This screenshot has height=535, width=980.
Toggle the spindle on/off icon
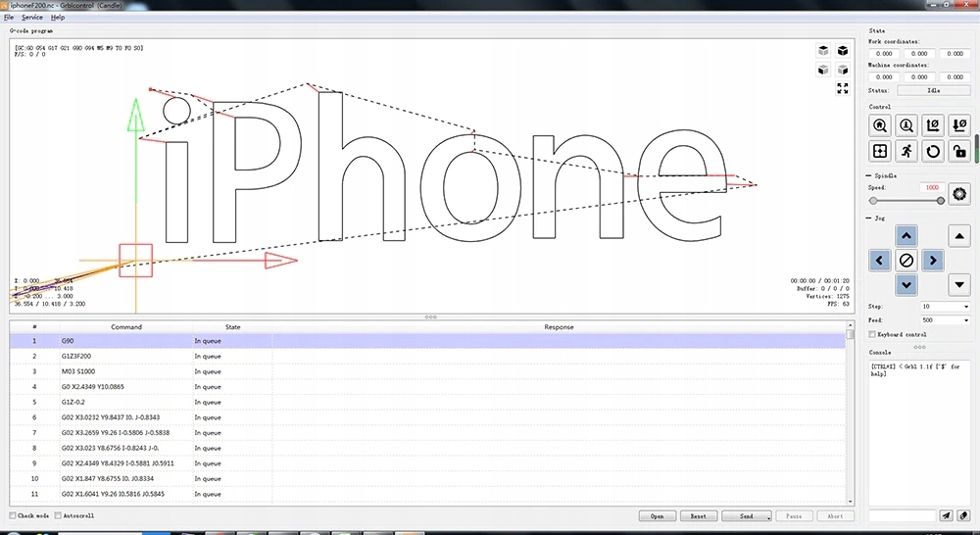tap(959, 194)
